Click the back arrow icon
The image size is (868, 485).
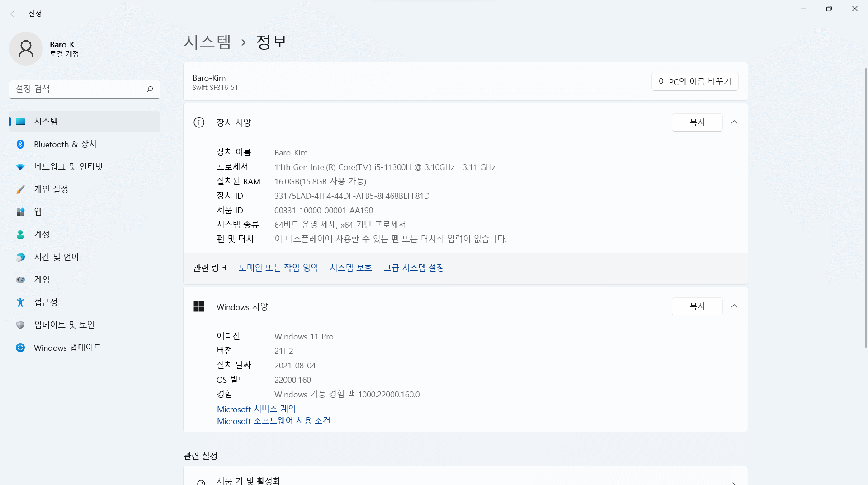coord(14,14)
